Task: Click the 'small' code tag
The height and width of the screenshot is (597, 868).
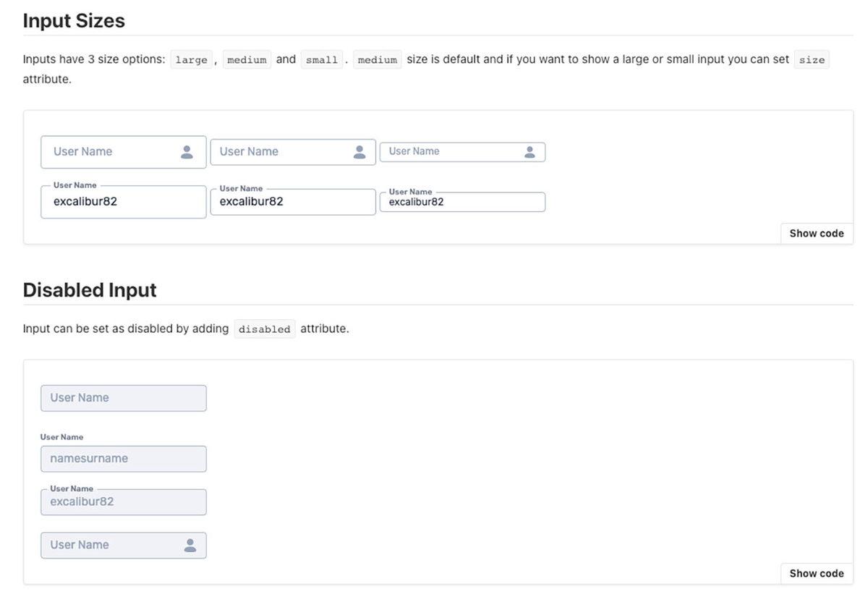Action: pyautogui.click(x=321, y=60)
